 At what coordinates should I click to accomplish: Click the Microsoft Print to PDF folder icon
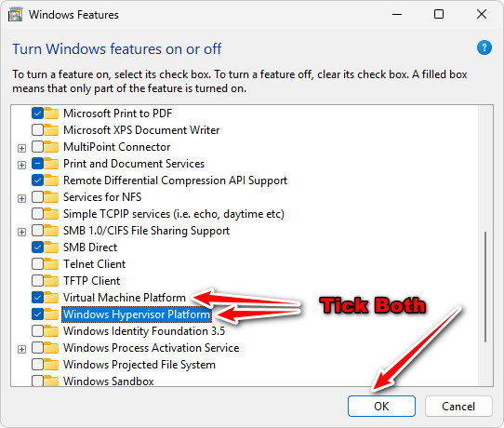pos(51,114)
